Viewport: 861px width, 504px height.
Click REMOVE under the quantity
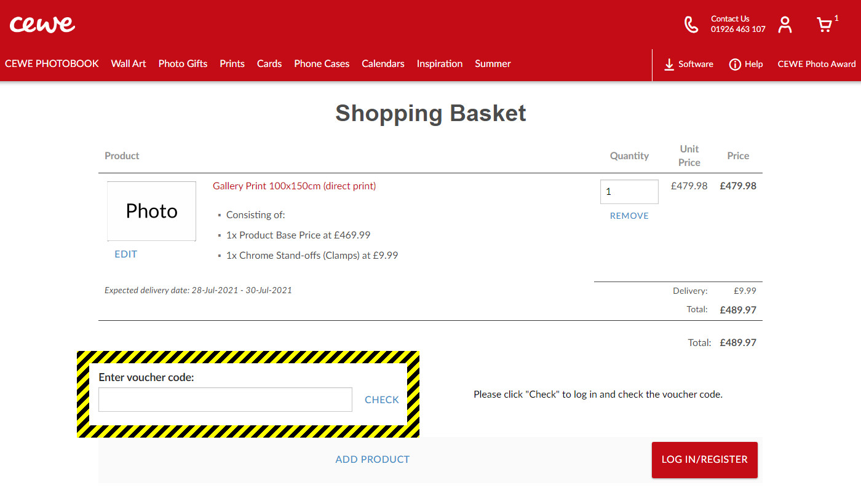pos(629,216)
